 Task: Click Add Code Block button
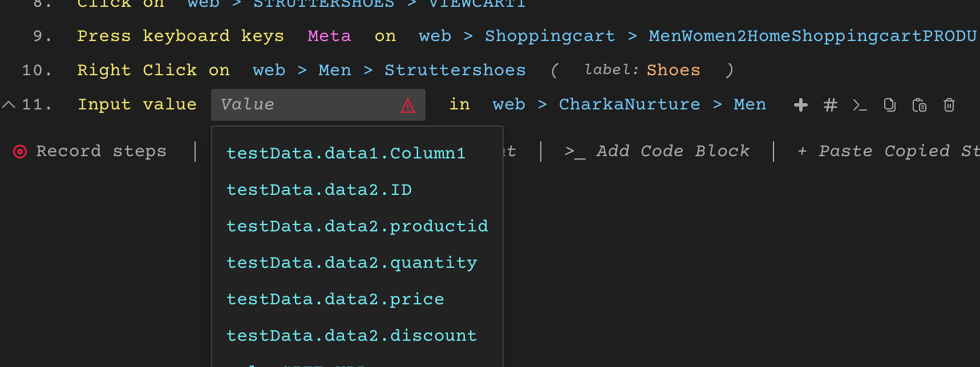coord(657,152)
